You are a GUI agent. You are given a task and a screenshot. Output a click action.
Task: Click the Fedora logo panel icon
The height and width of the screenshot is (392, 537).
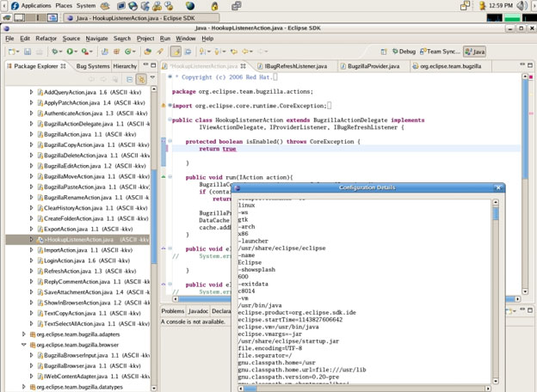[x=15, y=6]
